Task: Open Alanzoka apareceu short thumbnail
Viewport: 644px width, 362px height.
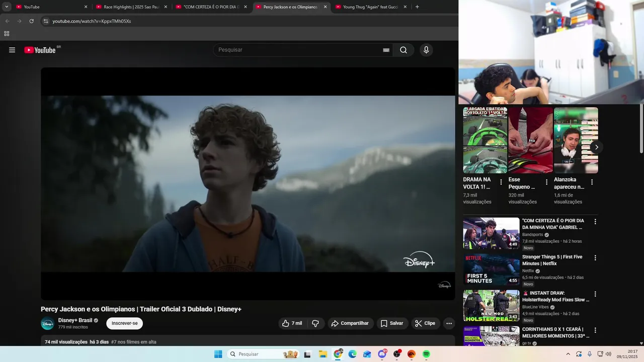Action: 576,140
